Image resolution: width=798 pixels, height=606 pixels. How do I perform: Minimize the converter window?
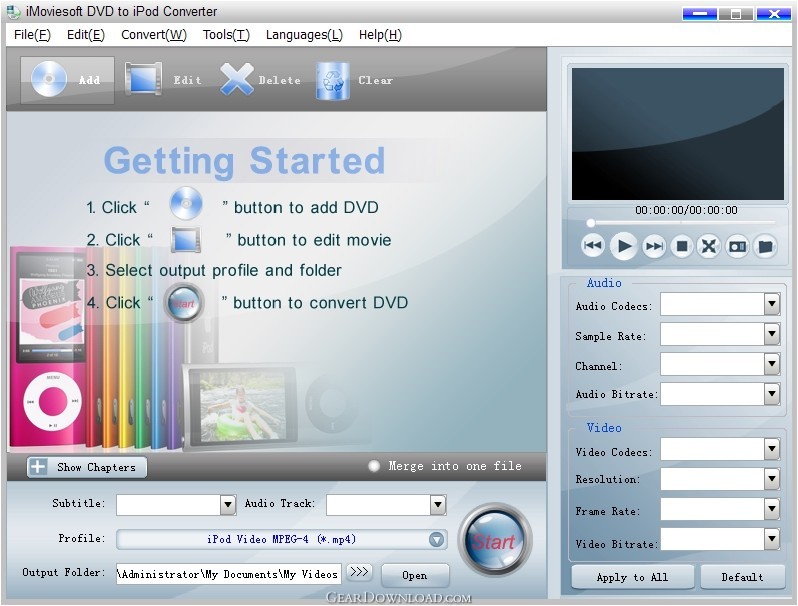point(699,13)
